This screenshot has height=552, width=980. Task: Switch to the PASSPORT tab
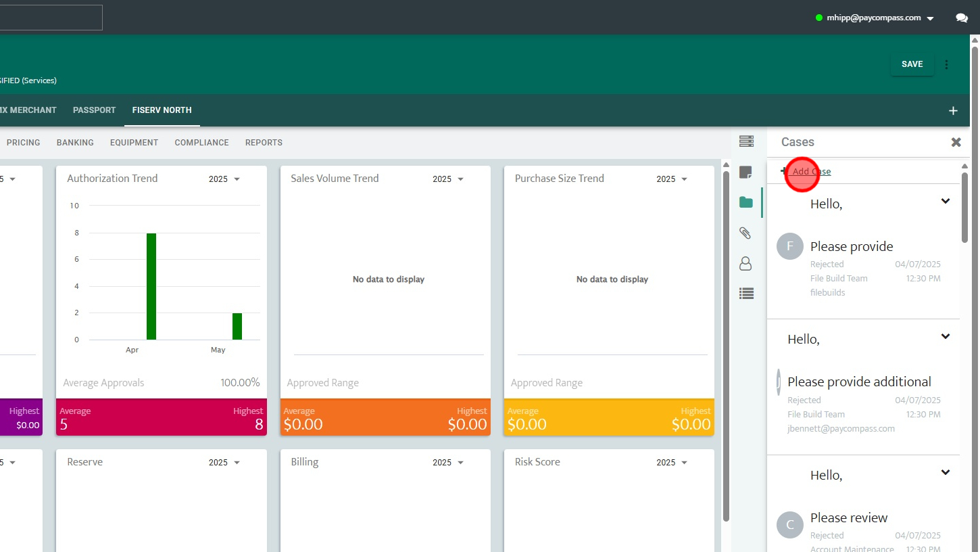(95, 110)
